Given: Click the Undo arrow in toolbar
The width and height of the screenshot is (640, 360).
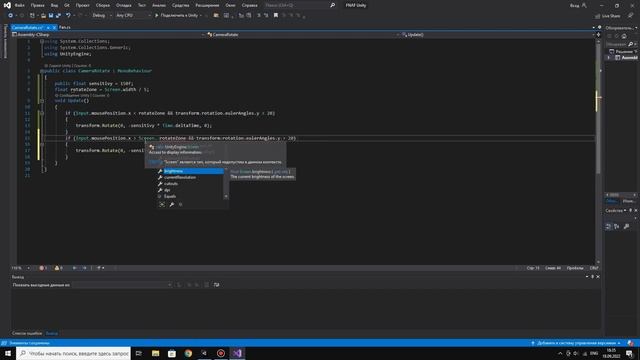Looking at the screenshot, I should [x=68, y=16].
